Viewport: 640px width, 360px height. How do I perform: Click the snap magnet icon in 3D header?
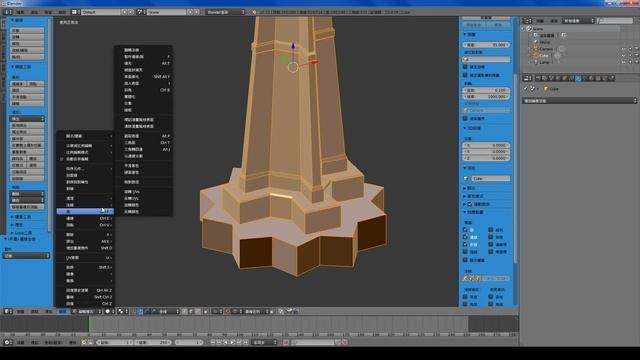(228, 311)
